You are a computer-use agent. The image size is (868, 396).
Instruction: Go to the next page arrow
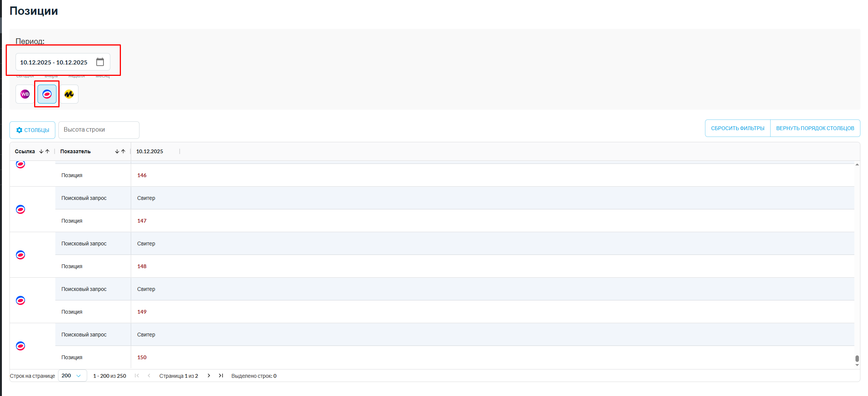[209, 376]
